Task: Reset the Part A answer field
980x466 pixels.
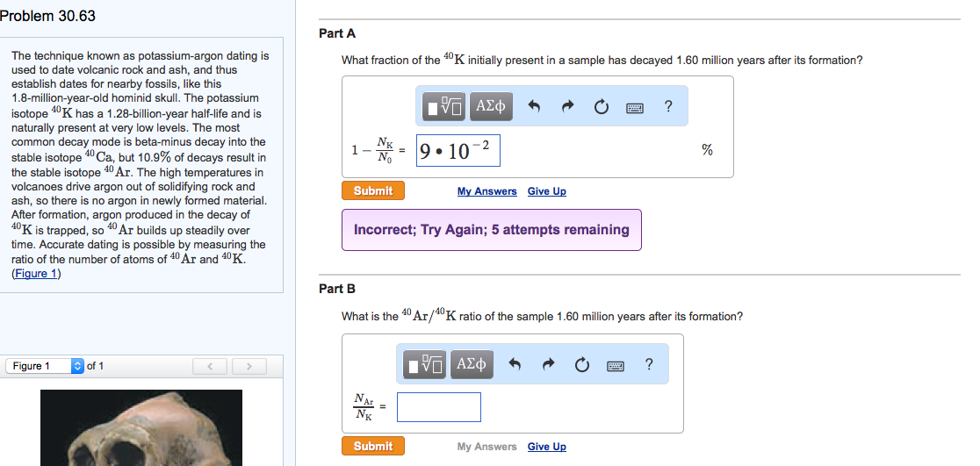Action: pyautogui.click(x=601, y=107)
